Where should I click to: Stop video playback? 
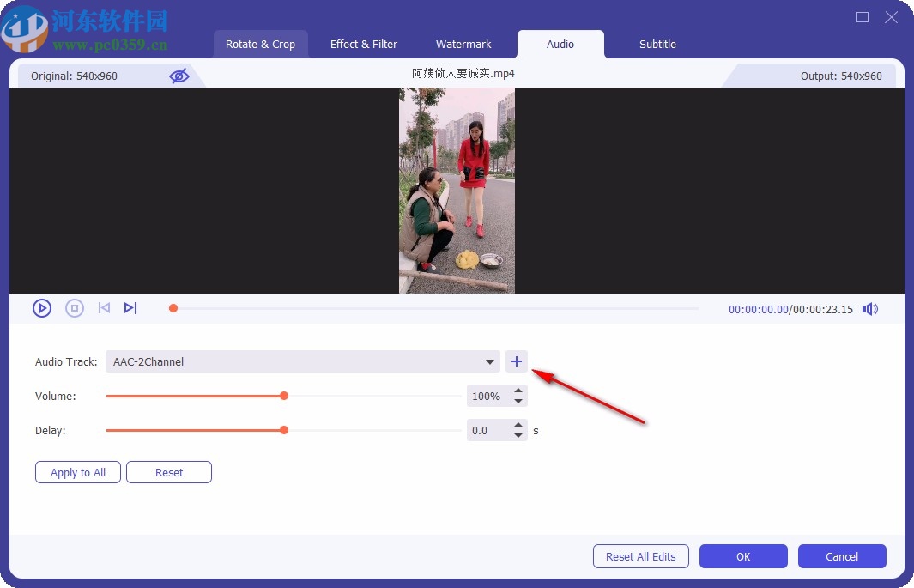click(x=74, y=307)
